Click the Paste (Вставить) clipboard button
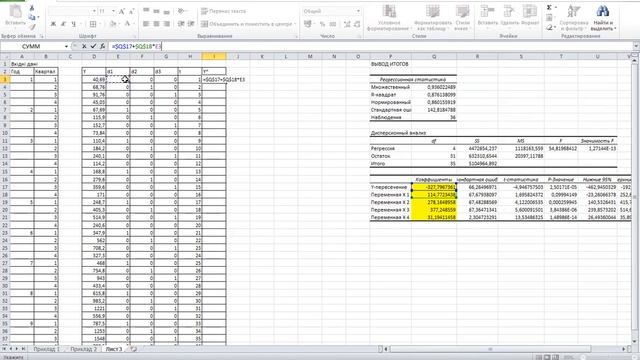 coord(15,16)
